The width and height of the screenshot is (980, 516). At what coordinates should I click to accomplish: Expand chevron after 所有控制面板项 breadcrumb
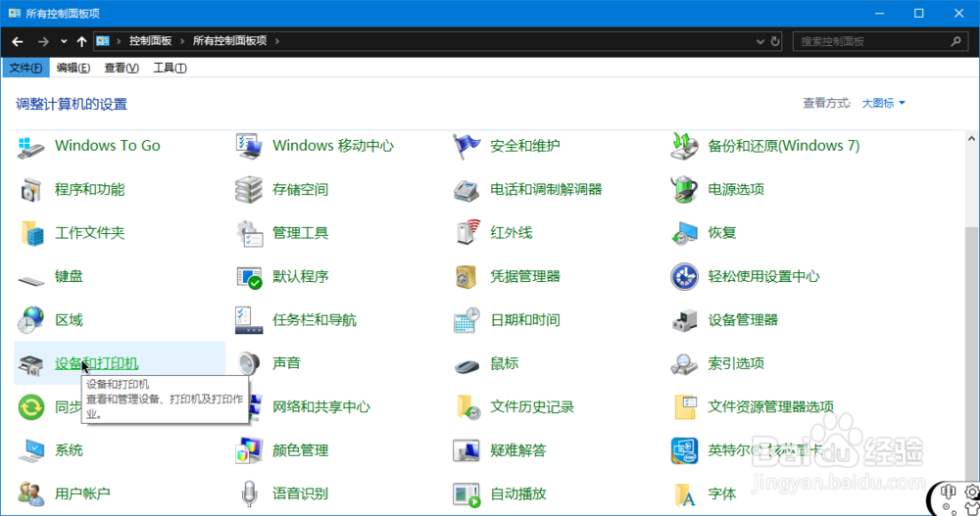tap(277, 41)
